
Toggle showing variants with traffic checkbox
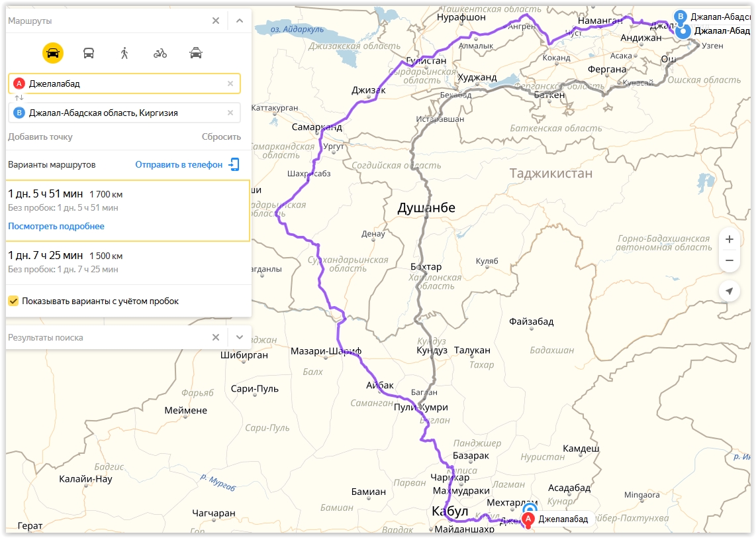tap(13, 301)
